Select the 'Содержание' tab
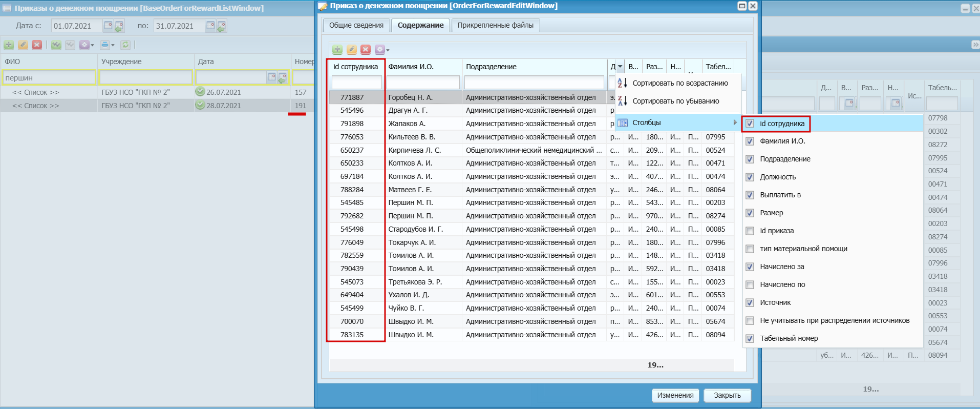This screenshot has height=409, width=980. (421, 25)
